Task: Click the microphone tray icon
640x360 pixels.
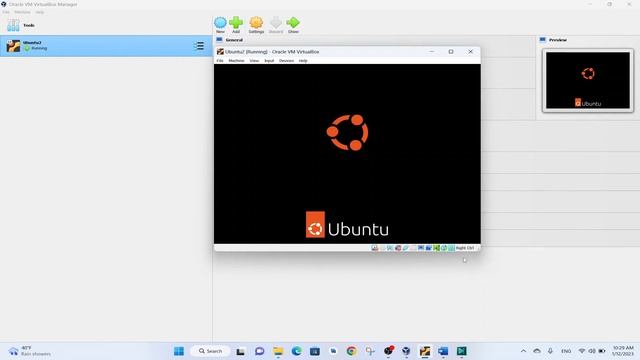Action: pyautogui.click(x=550, y=351)
